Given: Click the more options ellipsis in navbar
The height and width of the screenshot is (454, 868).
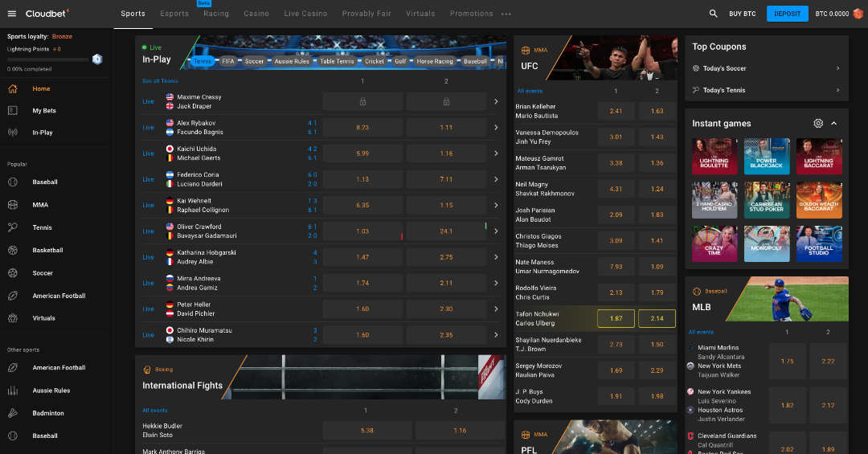Looking at the screenshot, I should point(506,14).
